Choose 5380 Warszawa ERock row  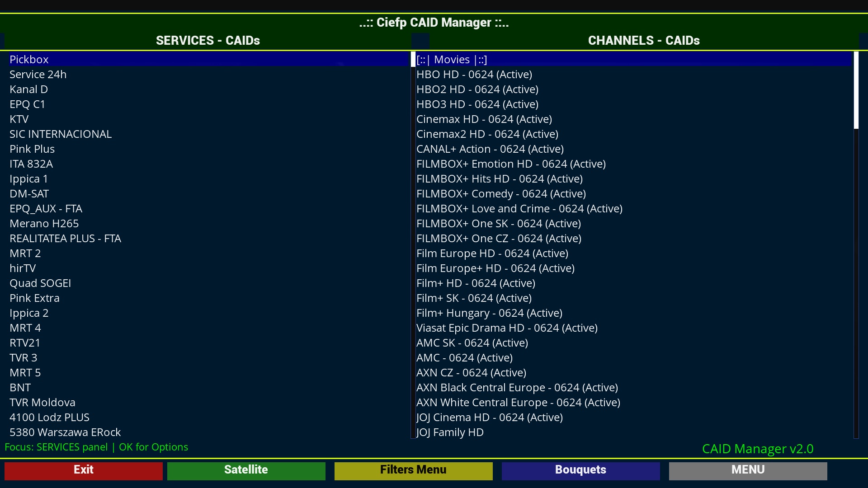pyautogui.click(x=209, y=432)
